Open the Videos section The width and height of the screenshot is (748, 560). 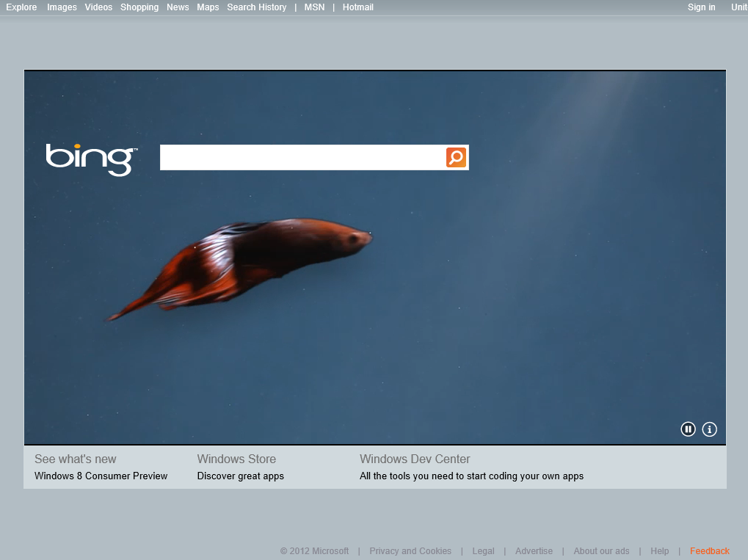(98, 7)
